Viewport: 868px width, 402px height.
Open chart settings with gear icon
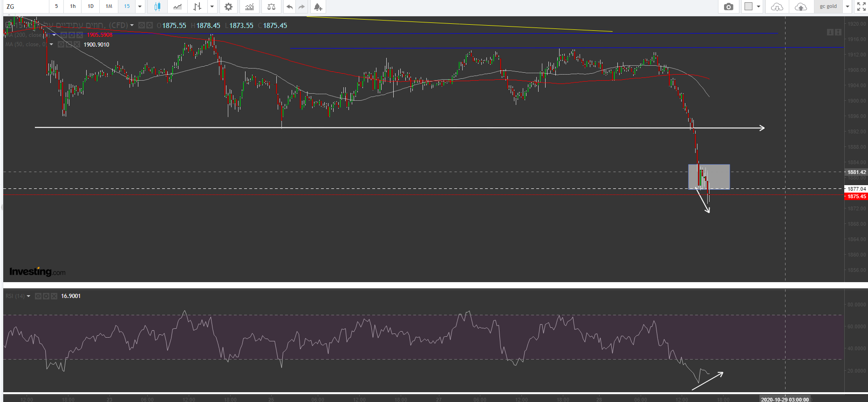pyautogui.click(x=228, y=7)
